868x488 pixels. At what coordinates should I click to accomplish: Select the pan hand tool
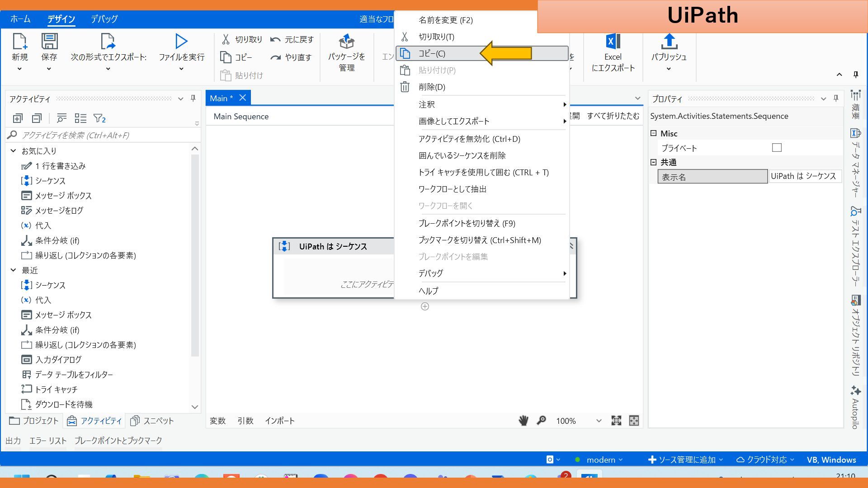tap(523, 421)
